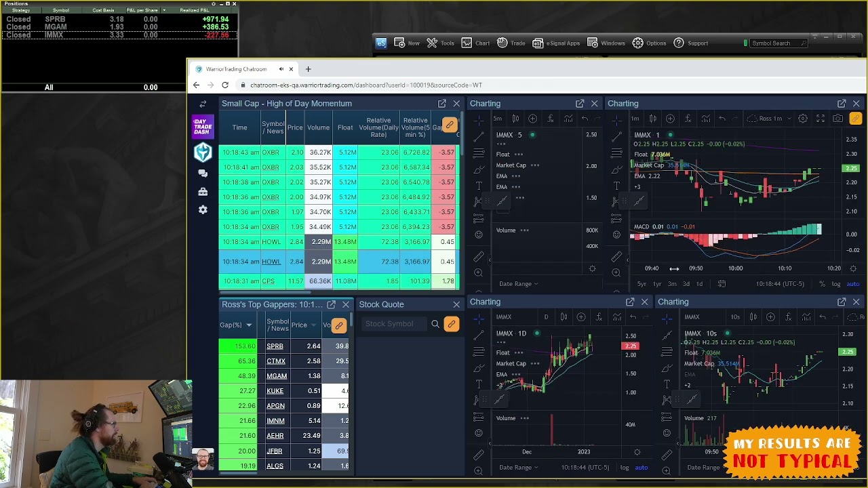The width and height of the screenshot is (868, 488).
Task: Open a new browser tab
Action: click(x=308, y=69)
